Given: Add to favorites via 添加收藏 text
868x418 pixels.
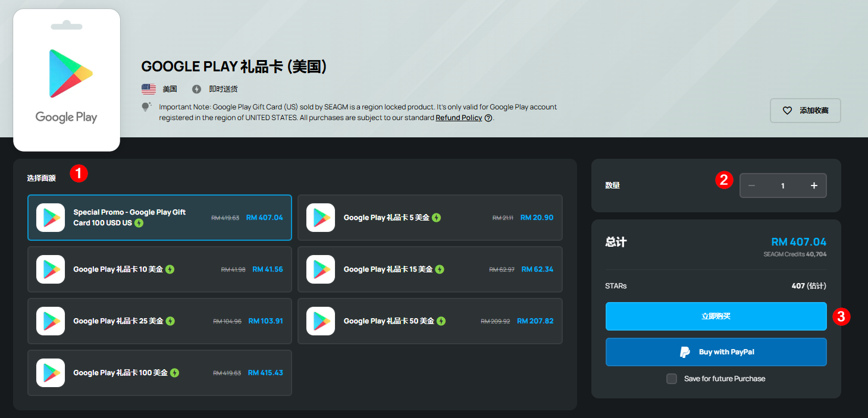Looking at the screenshot, I should coord(814,111).
